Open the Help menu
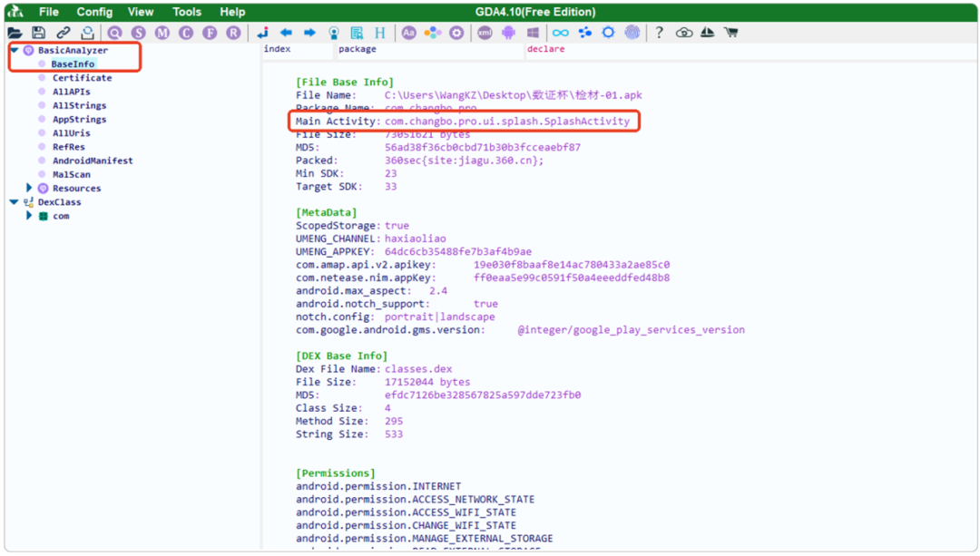This screenshot has width=980, height=556. pos(232,12)
